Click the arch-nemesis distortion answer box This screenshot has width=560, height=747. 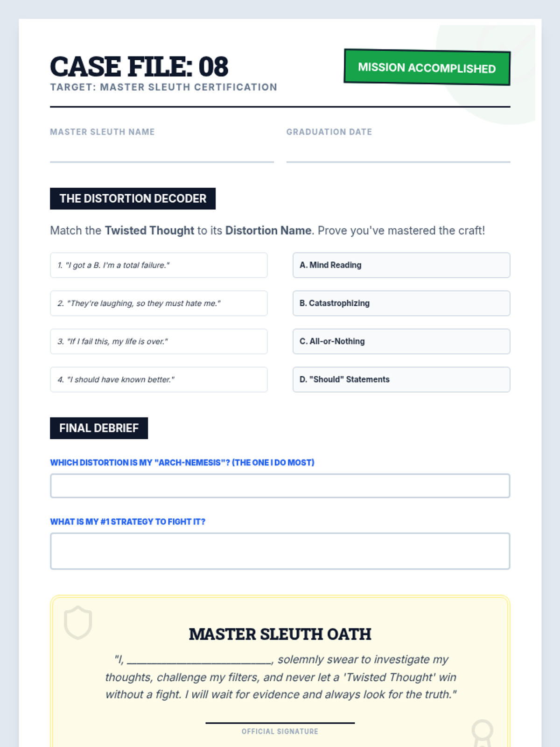280,486
